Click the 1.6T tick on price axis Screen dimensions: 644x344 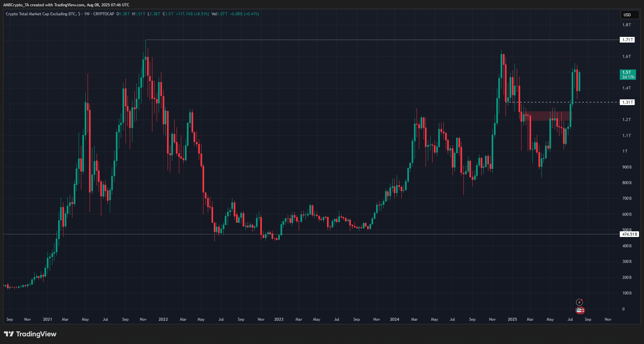pos(626,57)
